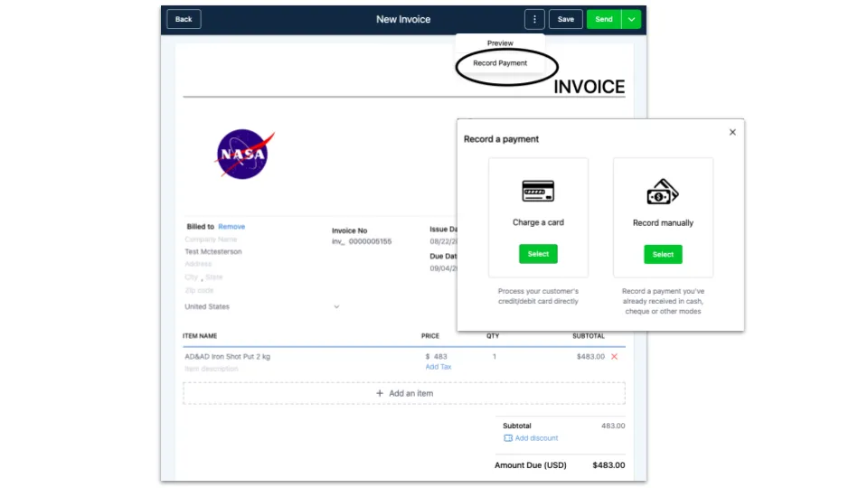
Task: Click the QTY column header
Action: (x=493, y=336)
